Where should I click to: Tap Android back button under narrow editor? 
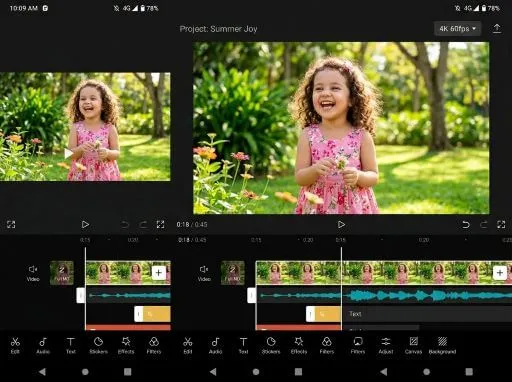(42, 372)
